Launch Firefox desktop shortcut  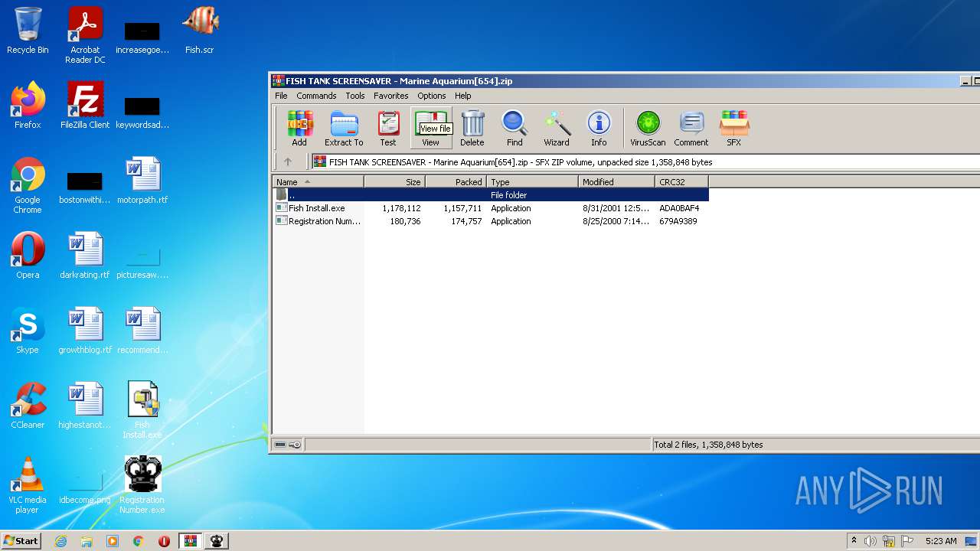[28, 106]
